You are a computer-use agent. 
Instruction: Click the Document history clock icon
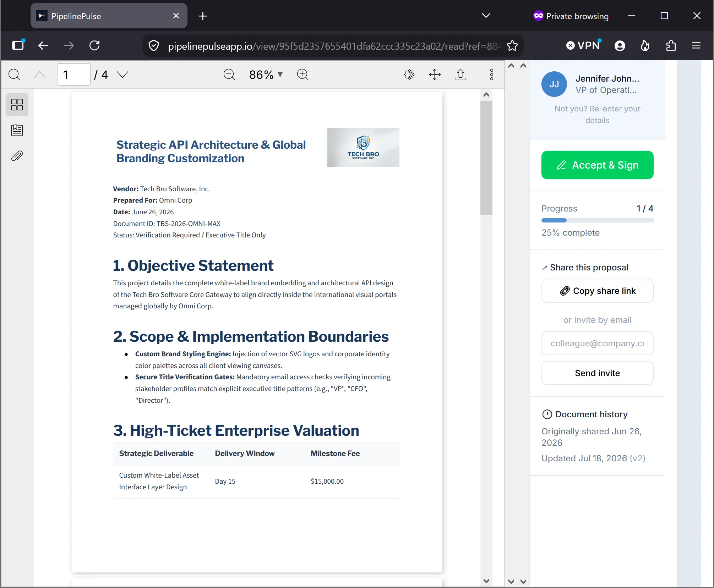547,414
